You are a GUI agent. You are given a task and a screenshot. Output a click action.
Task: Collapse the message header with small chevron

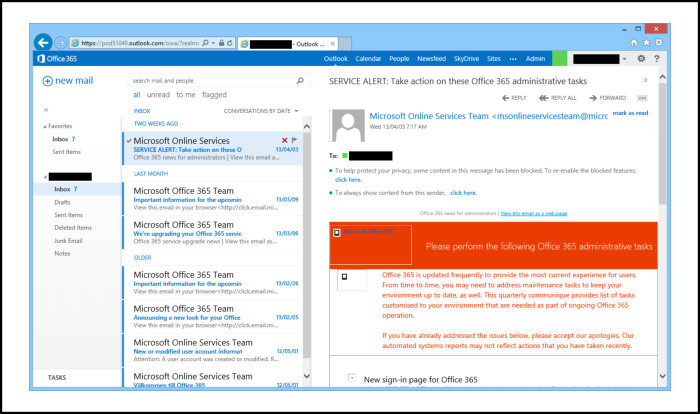click(646, 80)
